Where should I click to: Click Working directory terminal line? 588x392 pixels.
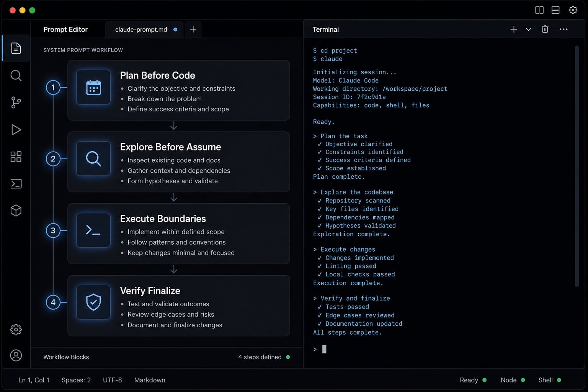coord(380,89)
